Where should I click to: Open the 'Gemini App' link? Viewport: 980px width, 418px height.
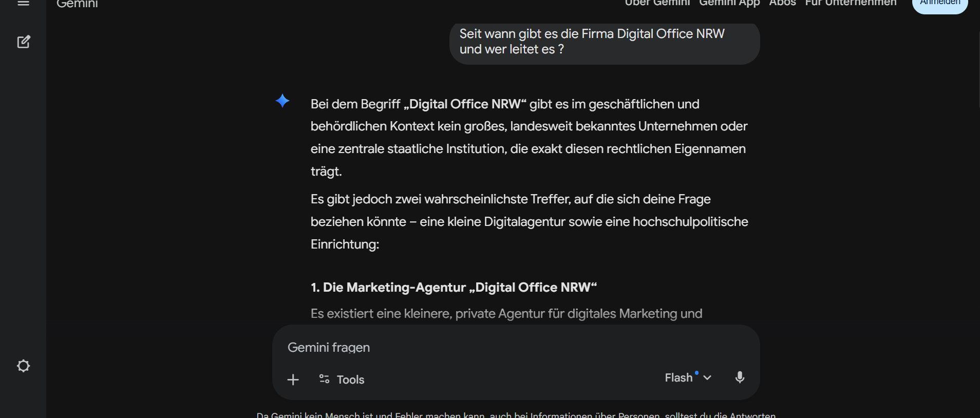pyautogui.click(x=729, y=3)
